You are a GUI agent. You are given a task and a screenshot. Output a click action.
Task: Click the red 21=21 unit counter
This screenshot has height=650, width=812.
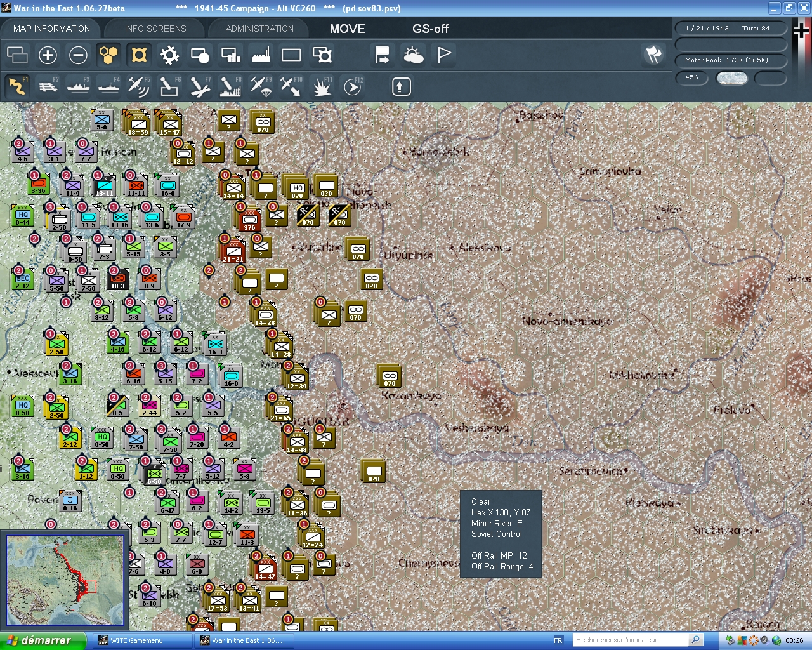click(x=233, y=251)
